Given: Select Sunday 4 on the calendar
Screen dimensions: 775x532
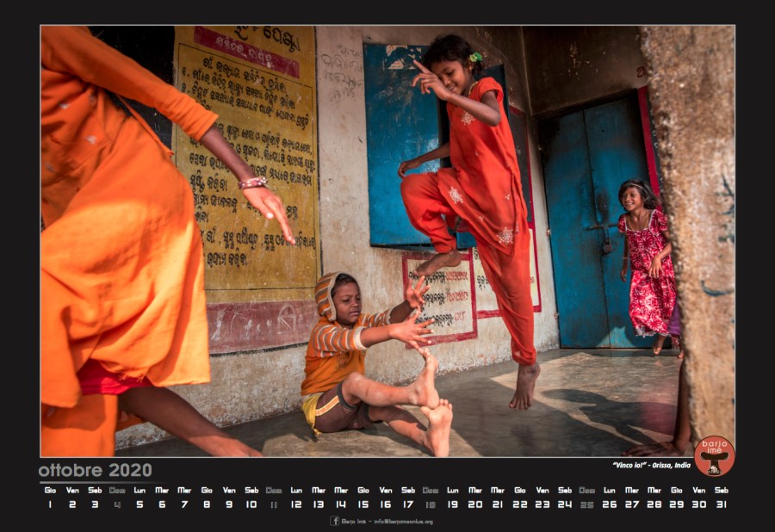Looking at the screenshot, I should click(117, 504).
